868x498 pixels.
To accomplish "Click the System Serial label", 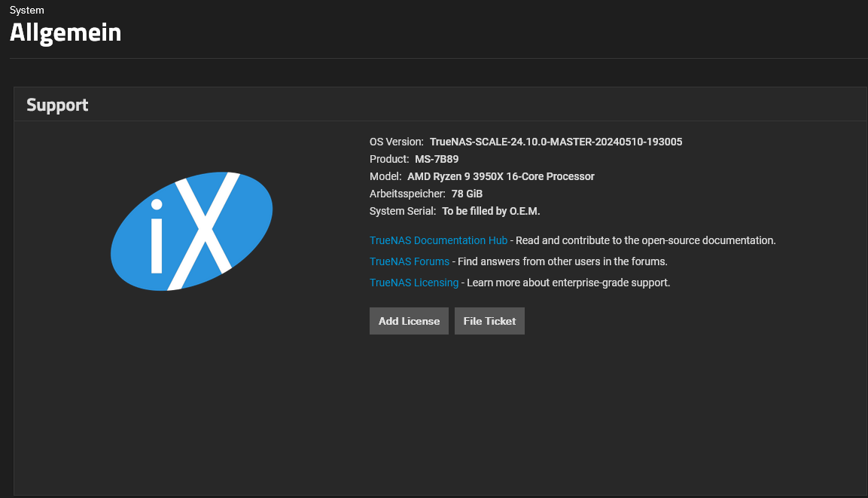I will (403, 211).
